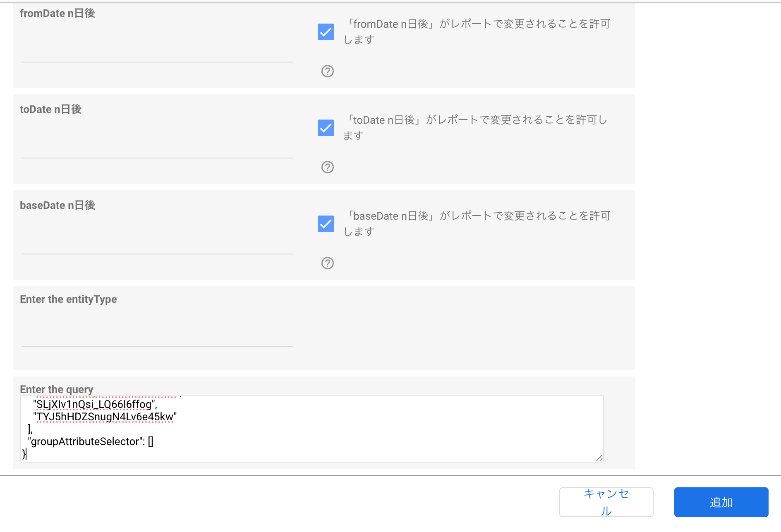Screen dimensions: 781x532
Task: Toggle the toDate n日後 permission checkbox
Action: pos(326,128)
